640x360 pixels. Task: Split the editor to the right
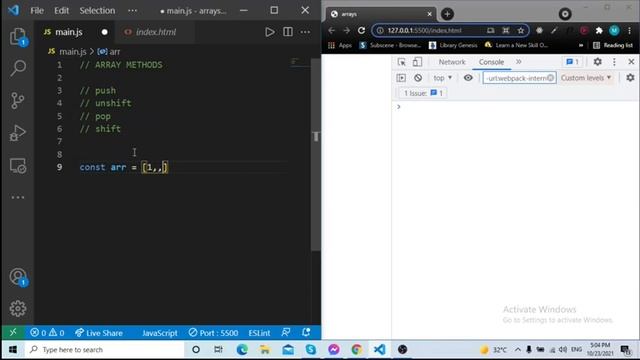click(x=288, y=32)
